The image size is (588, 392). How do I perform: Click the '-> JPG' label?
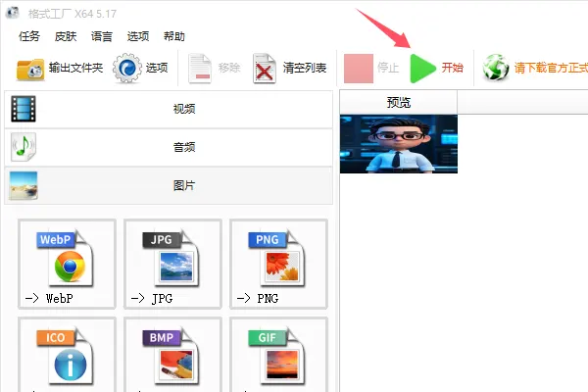pos(152,299)
